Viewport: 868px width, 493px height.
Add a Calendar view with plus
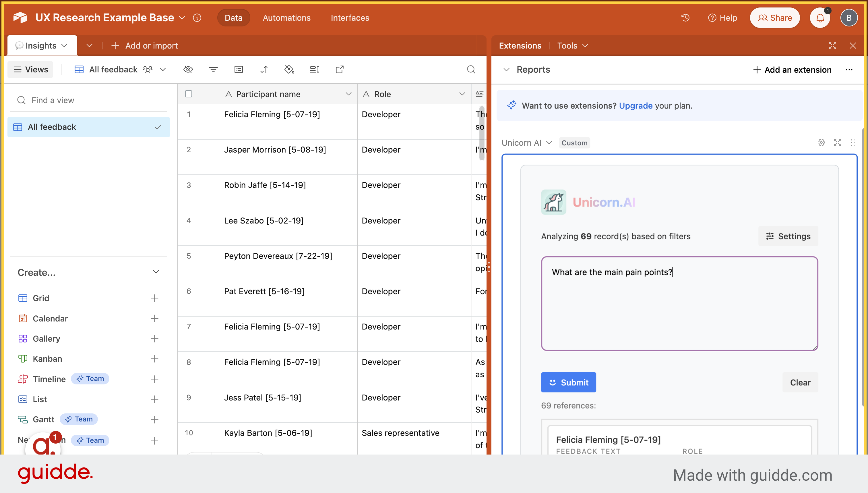[155, 318]
